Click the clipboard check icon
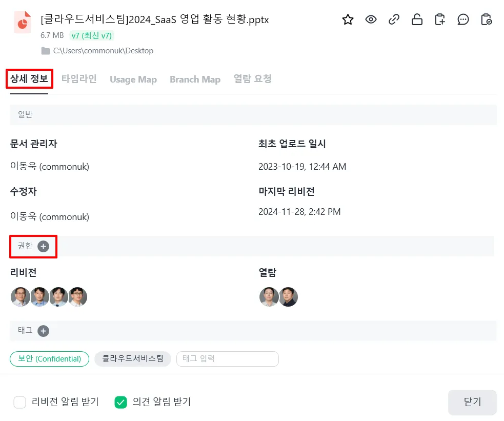This screenshot has width=504, height=421. (x=487, y=19)
